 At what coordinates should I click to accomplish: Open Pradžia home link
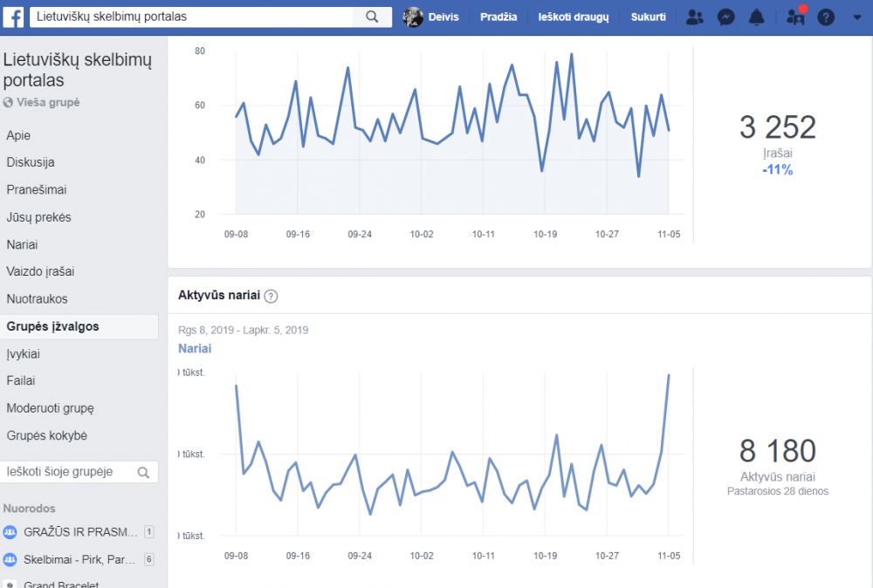coord(498,17)
